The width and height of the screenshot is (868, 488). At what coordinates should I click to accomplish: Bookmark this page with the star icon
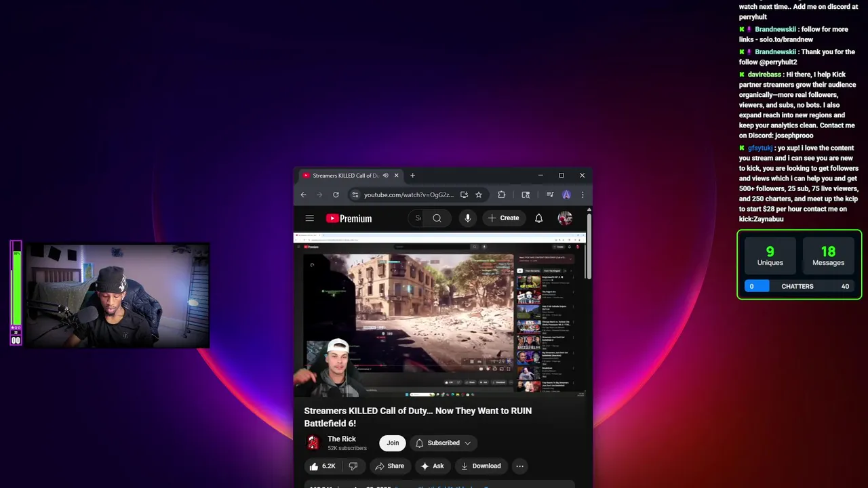(479, 195)
